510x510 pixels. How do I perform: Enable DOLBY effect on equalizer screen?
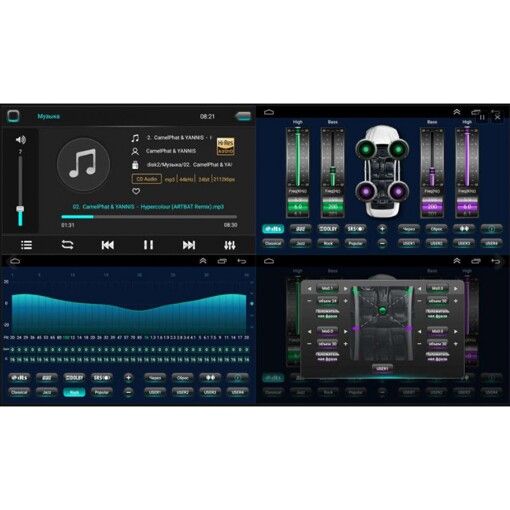click(74, 378)
